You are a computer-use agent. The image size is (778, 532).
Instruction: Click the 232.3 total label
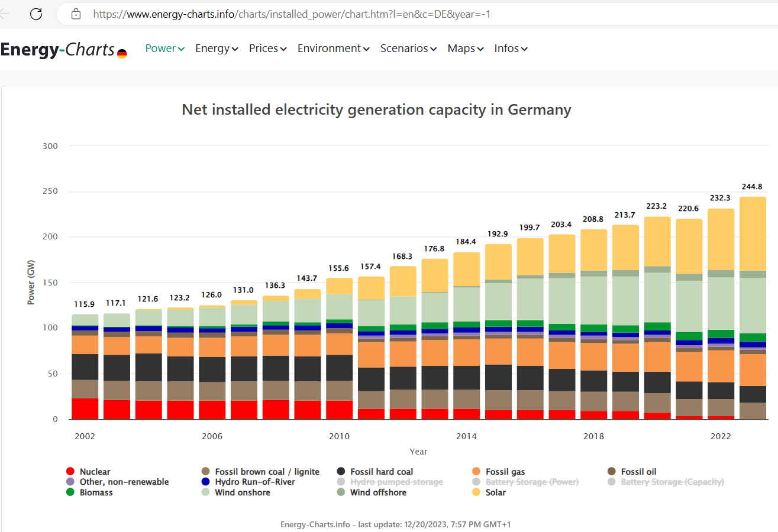(721, 198)
